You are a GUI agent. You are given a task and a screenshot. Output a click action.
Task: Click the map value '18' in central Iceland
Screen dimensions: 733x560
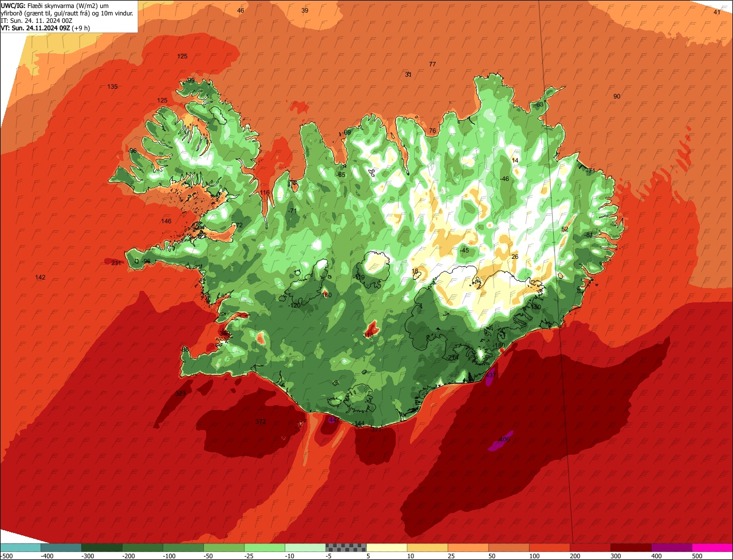pos(415,271)
